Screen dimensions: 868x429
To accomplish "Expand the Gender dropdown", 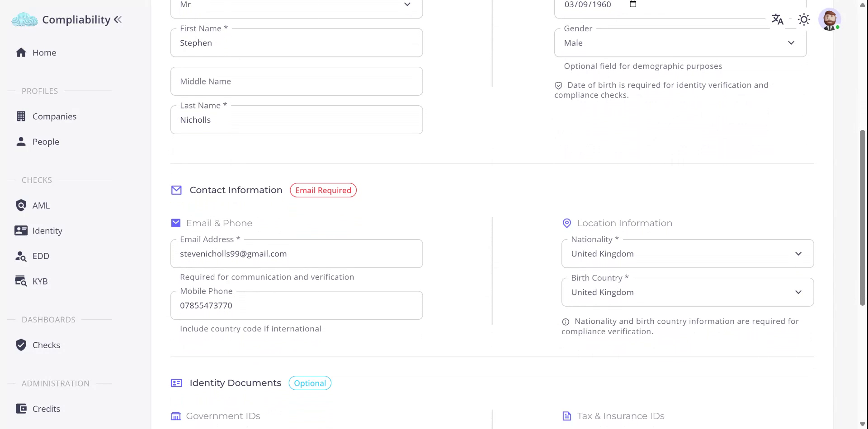I will pyautogui.click(x=680, y=43).
